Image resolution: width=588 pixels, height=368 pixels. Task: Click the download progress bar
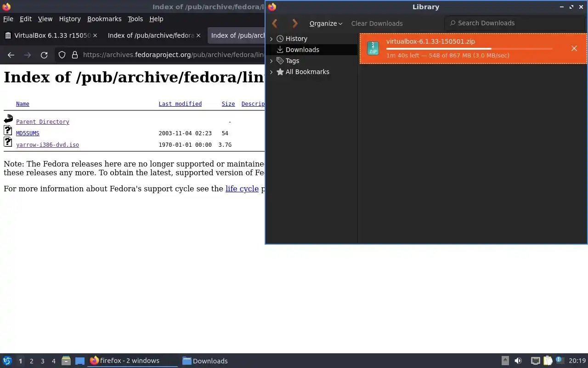tap(469, 49)
